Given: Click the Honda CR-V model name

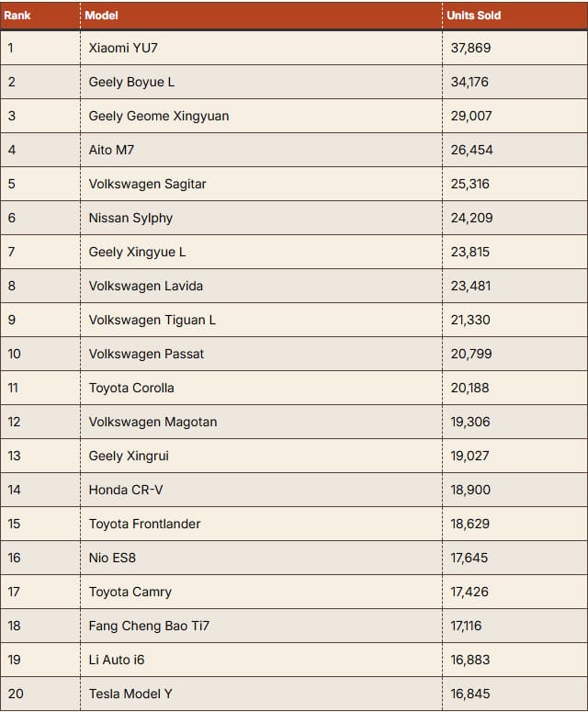Looking at the screenshot, I should click(126, 490).
